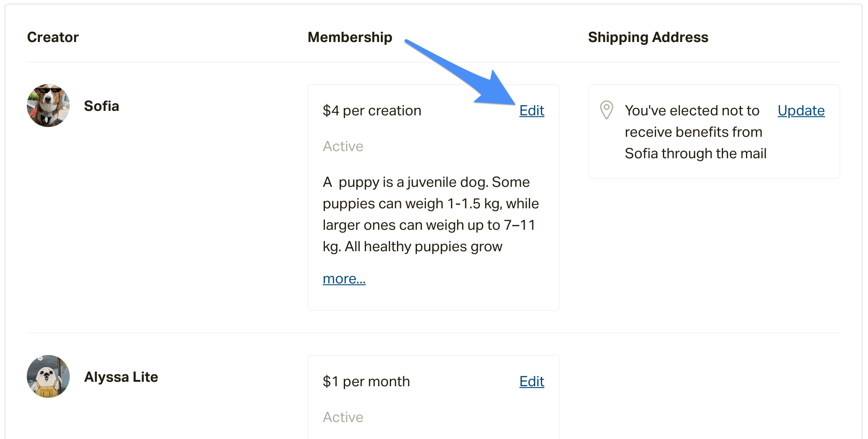Open Alyssa Lite's seal avatar picture

[48, 376]
